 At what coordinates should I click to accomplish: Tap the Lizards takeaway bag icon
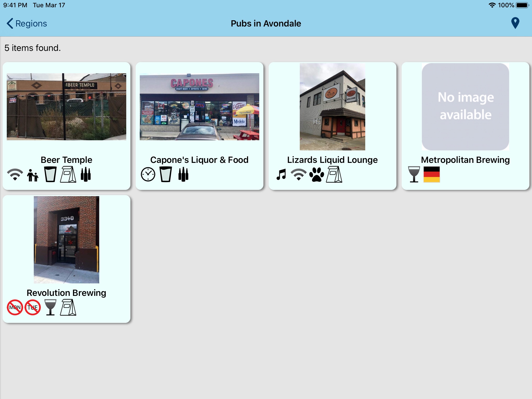point(334,174)
